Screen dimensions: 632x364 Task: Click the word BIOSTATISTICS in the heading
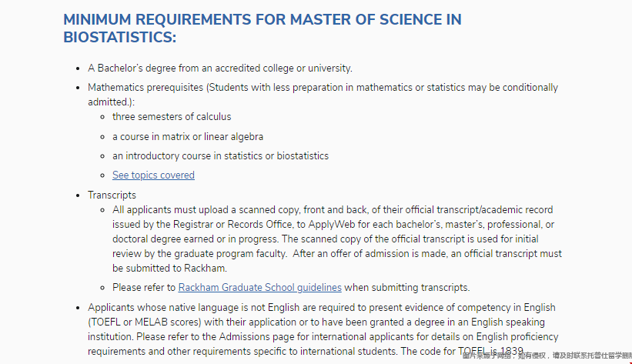click(x=120, y=37)
